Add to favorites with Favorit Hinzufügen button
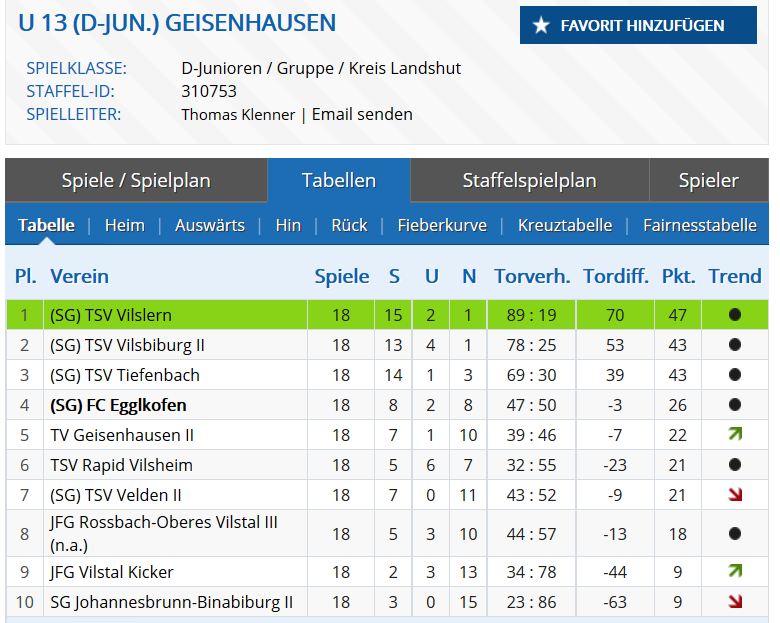Screen dimensions: 780x623 [x=638, y=26]
